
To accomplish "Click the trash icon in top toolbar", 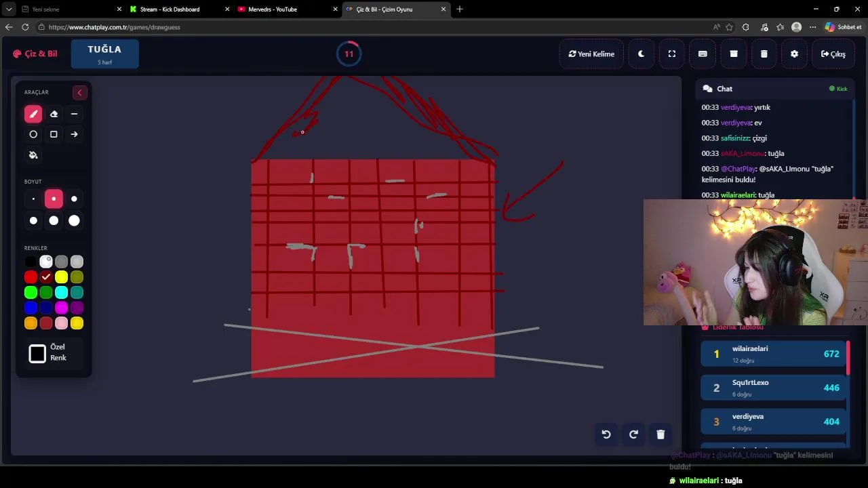I will click(x=764, y=54).
